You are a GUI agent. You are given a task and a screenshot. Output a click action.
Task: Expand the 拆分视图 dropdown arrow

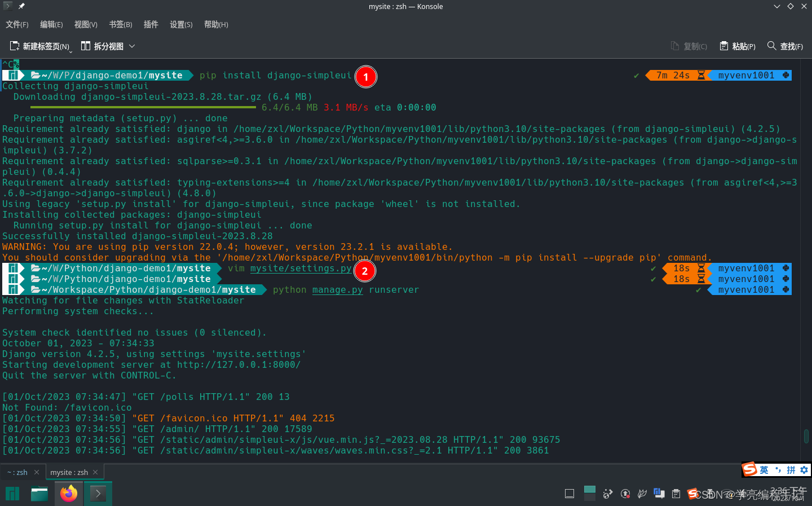coord(132,46)
